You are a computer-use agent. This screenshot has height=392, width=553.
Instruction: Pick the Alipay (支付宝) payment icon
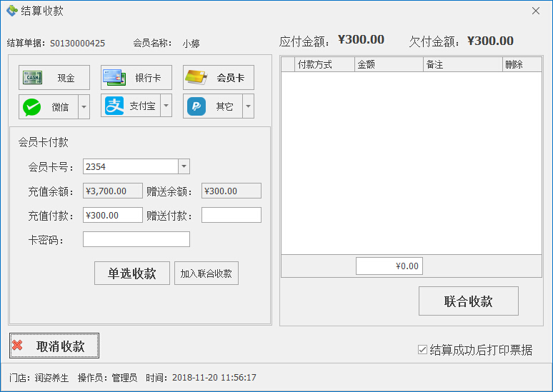click(x=114, y=106)
